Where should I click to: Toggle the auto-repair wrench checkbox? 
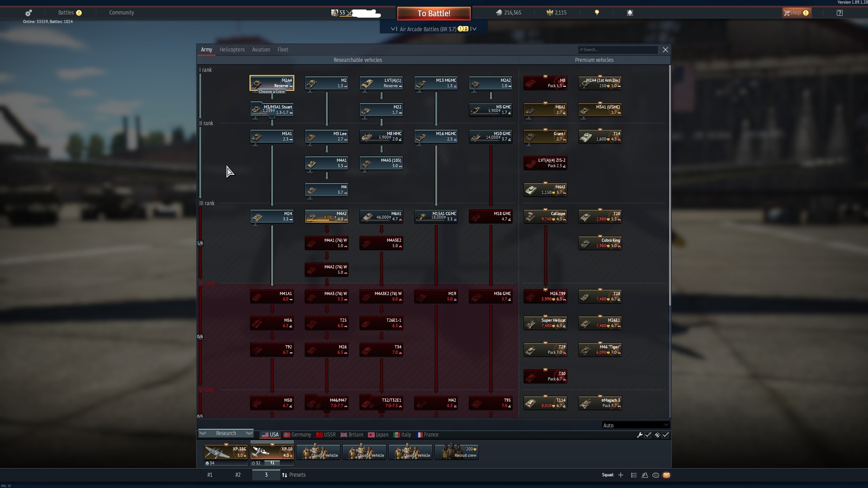648,435
